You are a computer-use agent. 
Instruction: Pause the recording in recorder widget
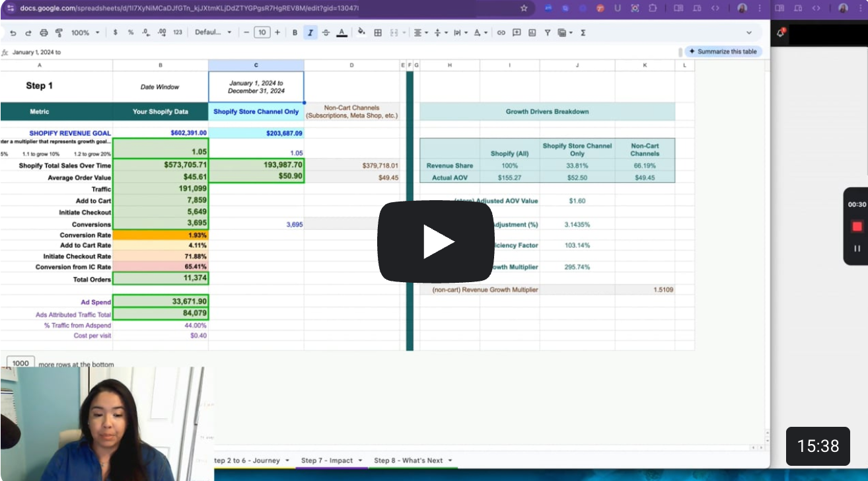(x=857, y=248)
